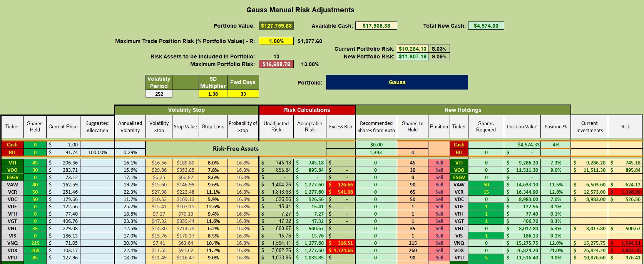Click the VHT ticker in New Holdings column

[459, 229]
